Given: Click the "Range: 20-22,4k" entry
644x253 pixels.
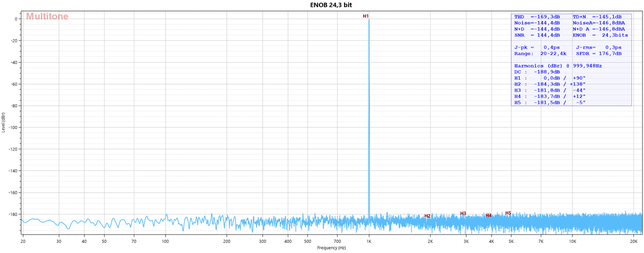Looking at the screenshot, I should (540, 53).
